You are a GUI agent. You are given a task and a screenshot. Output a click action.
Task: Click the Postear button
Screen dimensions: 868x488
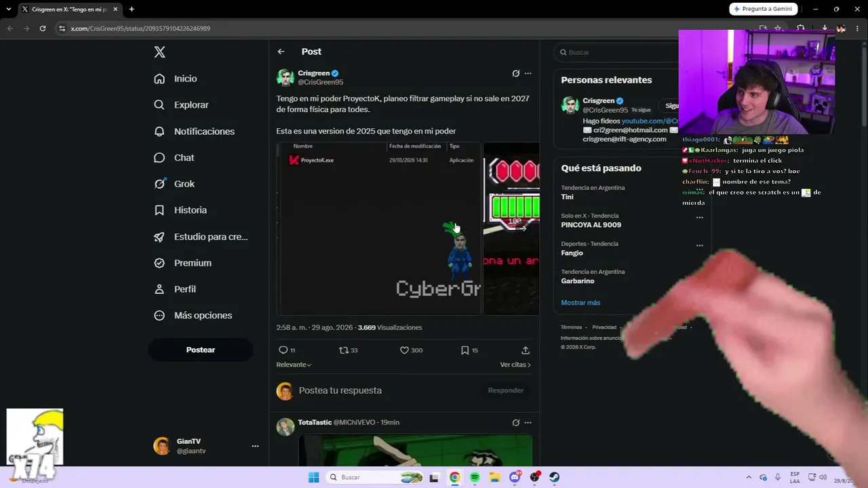tap(201, 350)
